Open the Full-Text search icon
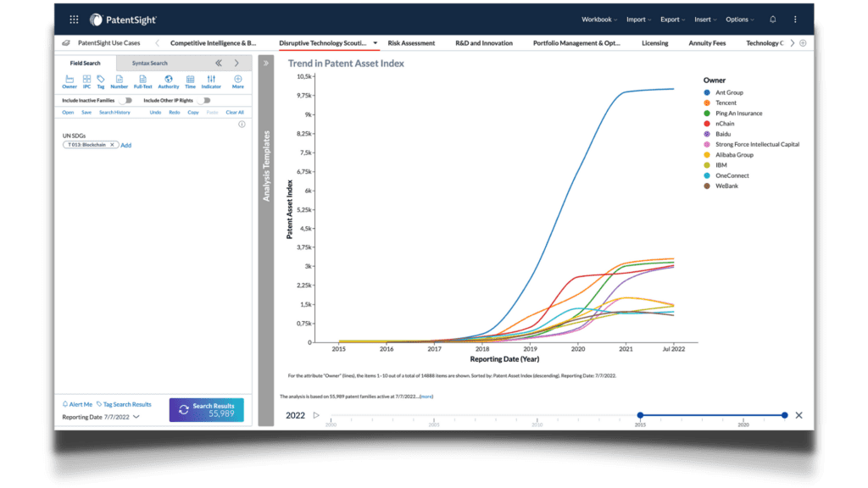 pos(141,80)
